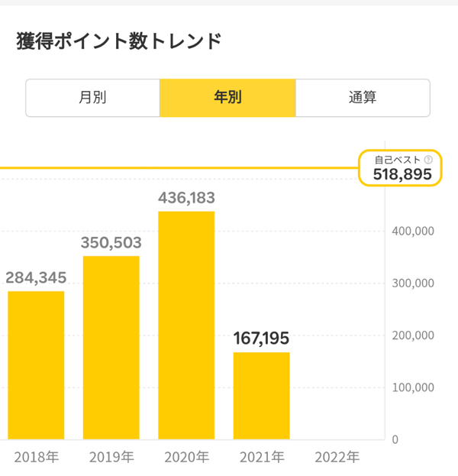Click the tallest bar for 2020
Screen dimensions: 458x476
coord(186,325)
